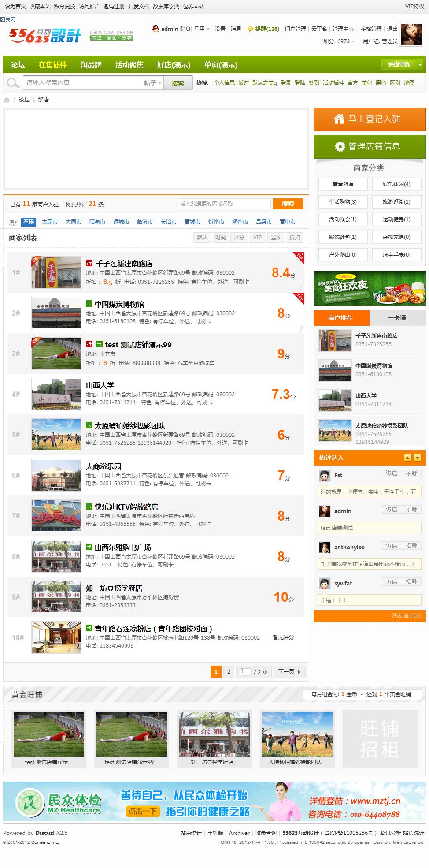Image resolution: width=429 pixels, height=868 pixels.
Task: Focus the shop name search field
Action: [224, 204]
